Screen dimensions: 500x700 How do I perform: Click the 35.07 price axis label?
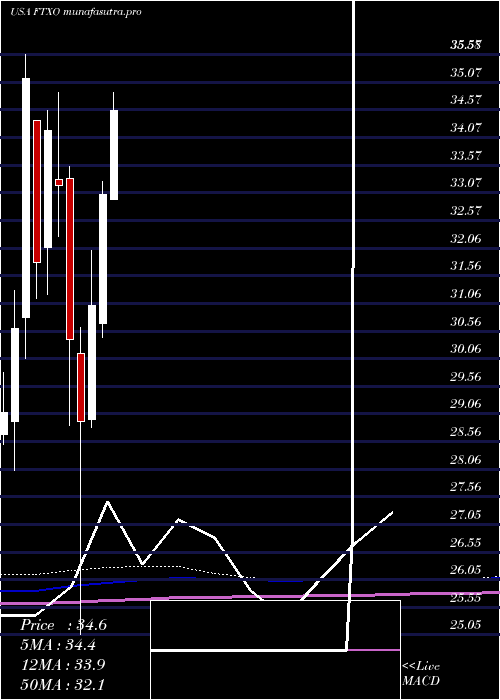(x=466, y=72)
